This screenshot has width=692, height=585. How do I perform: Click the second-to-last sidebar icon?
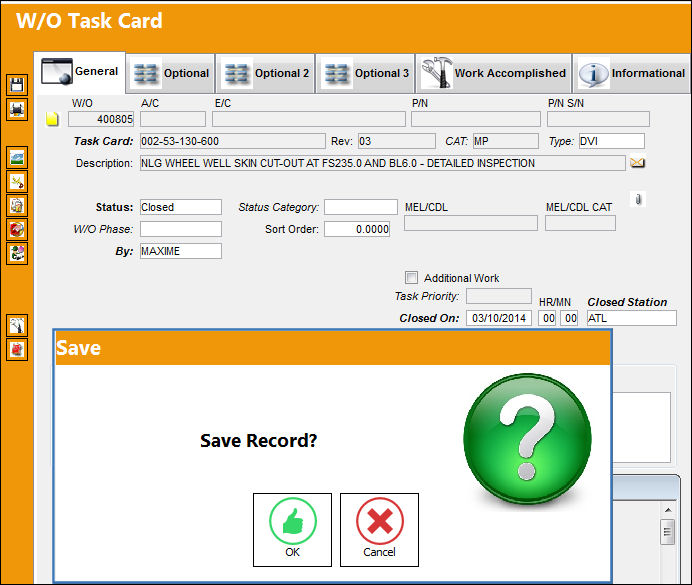tap(17, 326)
